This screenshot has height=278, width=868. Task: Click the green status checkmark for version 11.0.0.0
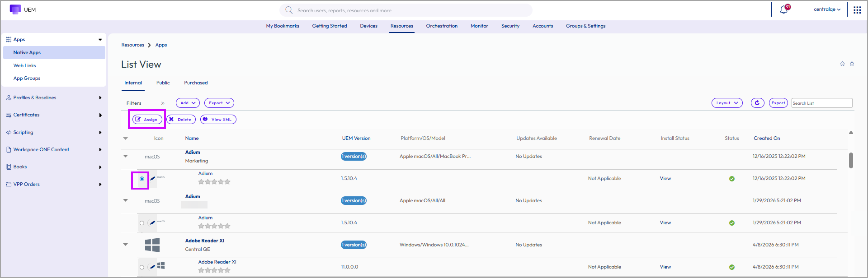(731, 267)
